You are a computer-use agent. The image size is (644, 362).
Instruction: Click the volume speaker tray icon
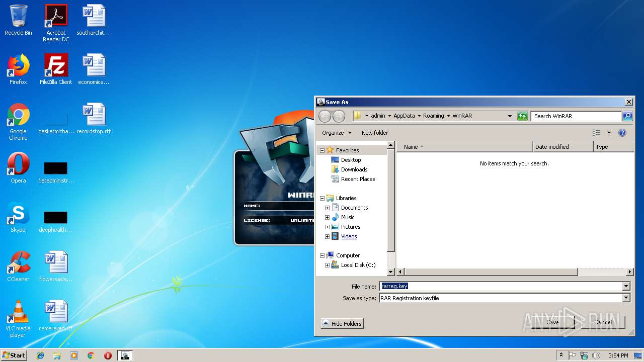click(x=596, y=355)
